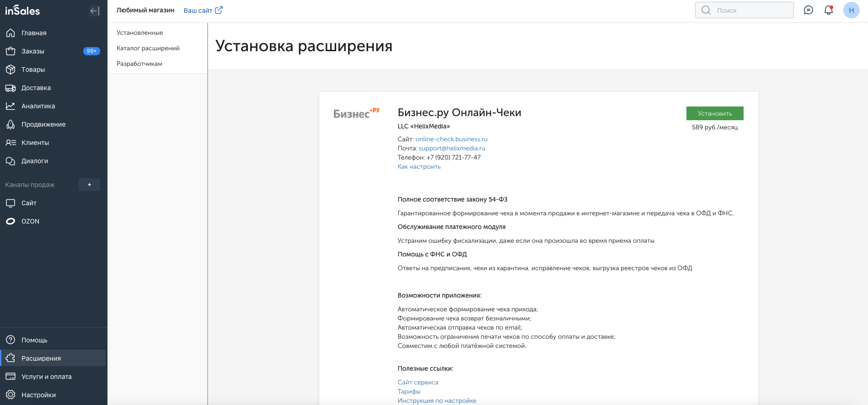Click the 99+ orders badge
The height and width of the screenshot is (405, 868).
pyautogui.click(x=91, y=51)
